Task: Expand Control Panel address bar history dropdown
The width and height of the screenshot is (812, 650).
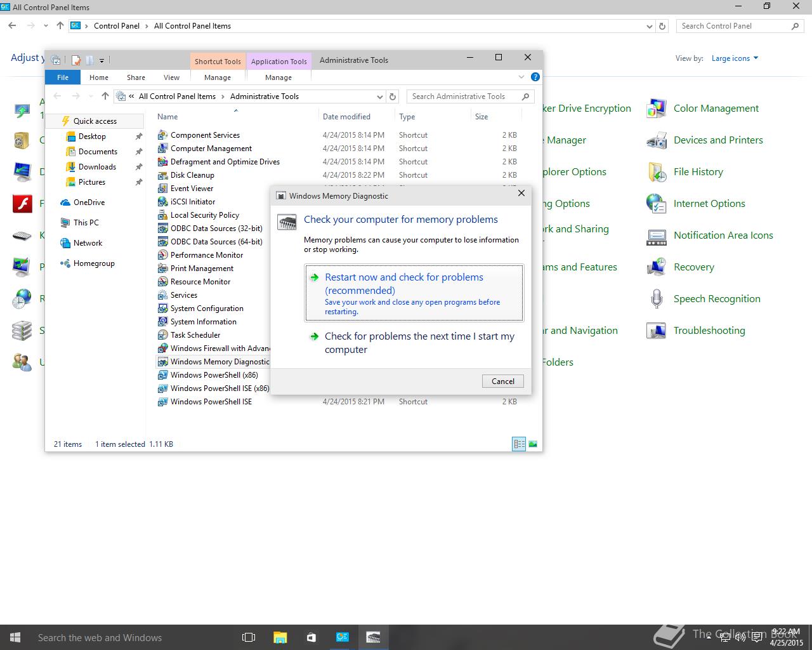Action: pos(649,27)
